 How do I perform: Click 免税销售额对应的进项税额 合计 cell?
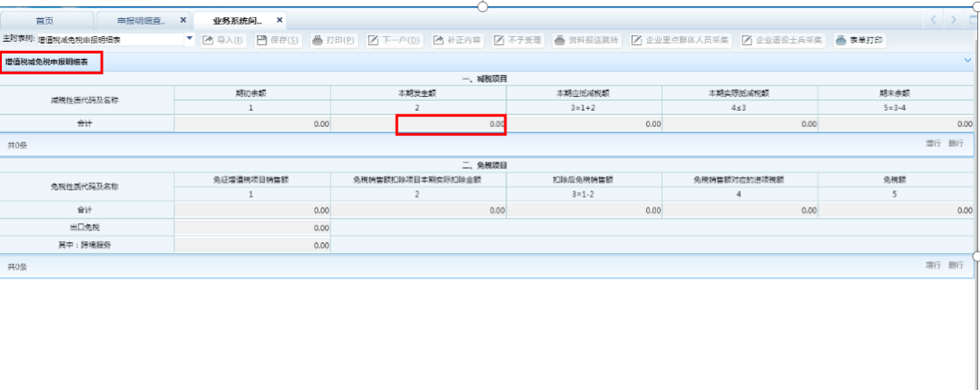tap(740, 210)
